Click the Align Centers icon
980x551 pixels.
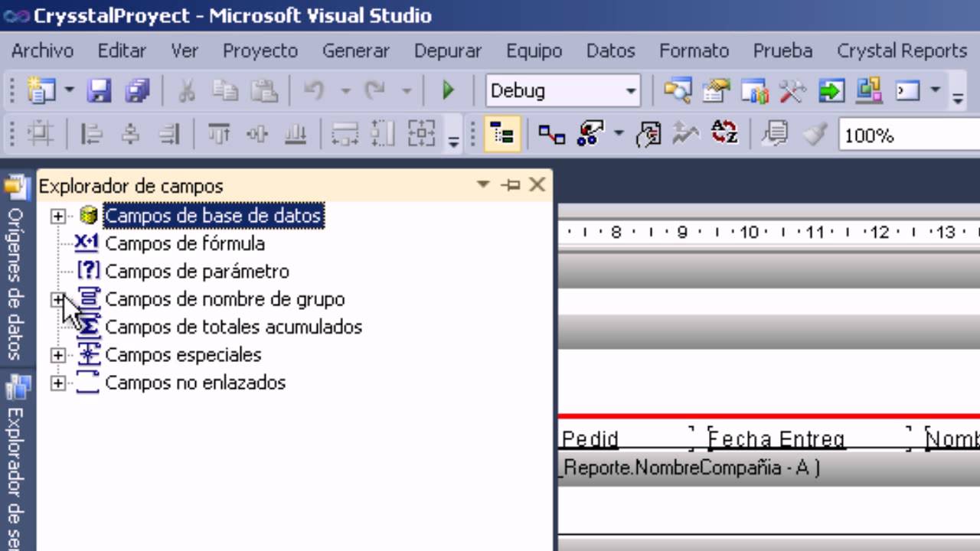(130, 135)
